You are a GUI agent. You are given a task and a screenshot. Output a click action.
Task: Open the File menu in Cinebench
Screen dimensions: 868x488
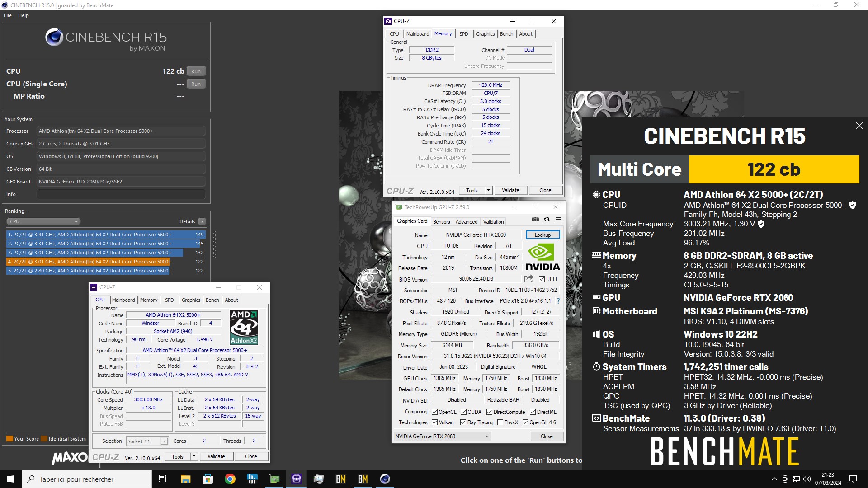coord(8,15)
